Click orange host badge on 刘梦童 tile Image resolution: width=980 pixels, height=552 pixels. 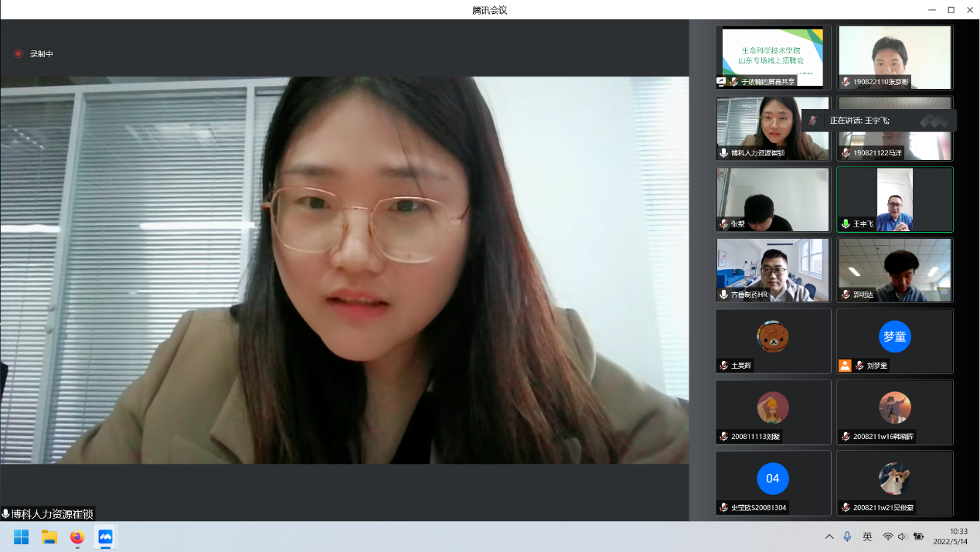click(846, 366)
